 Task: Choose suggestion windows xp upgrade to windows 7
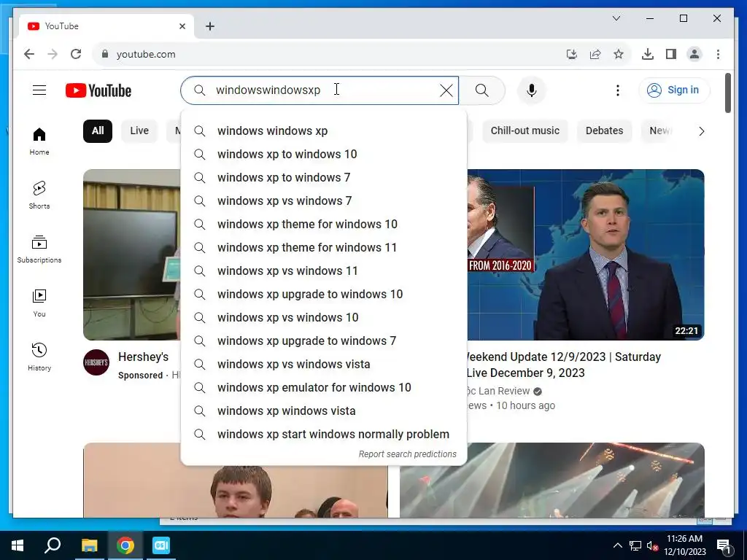click(x=324, y=341)
